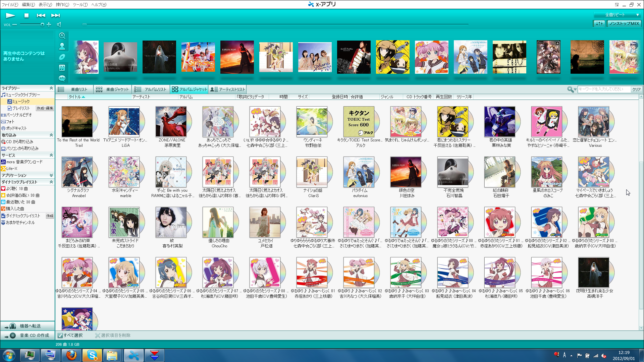This screenshot has width=644, height=362.
Task: Decrease volume with the minus icon
Action: [x=14, y=24]
